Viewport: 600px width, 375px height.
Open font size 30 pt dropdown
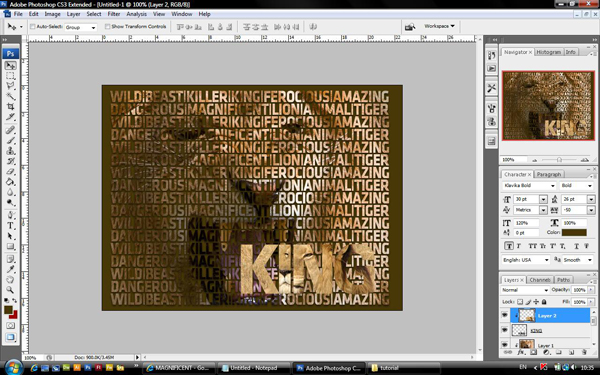point(543,199)
